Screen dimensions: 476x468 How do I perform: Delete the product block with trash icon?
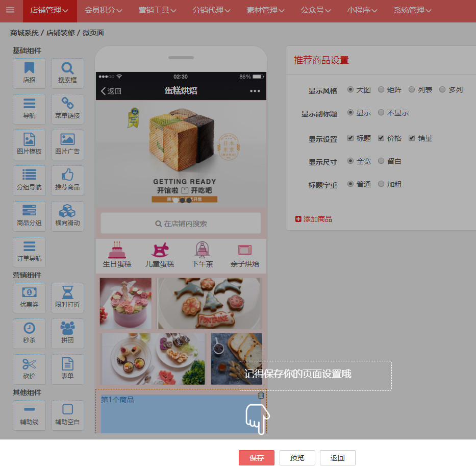[x=261, y=395]
